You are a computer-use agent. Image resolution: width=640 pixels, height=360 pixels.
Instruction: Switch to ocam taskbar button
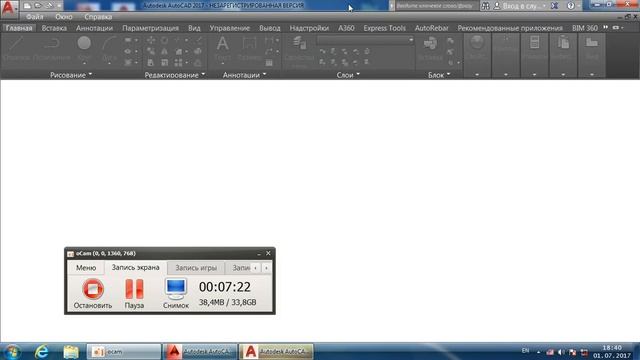124,351
